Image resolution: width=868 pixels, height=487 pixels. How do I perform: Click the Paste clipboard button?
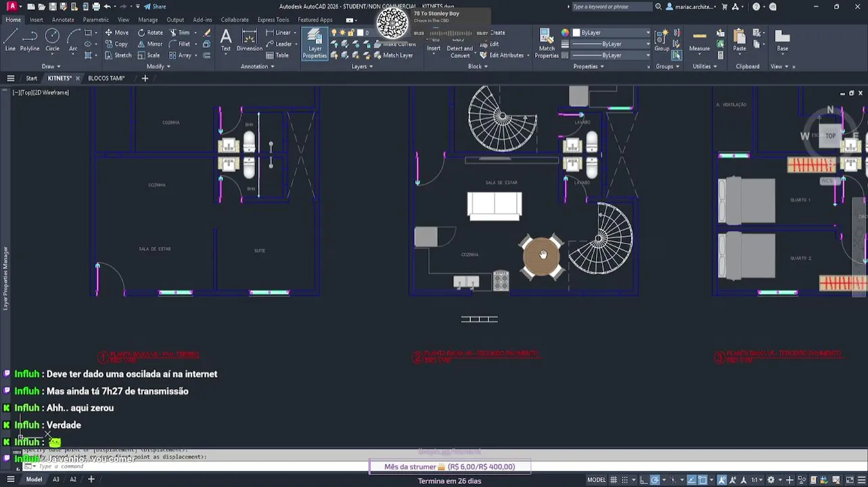tap(739, 40)
